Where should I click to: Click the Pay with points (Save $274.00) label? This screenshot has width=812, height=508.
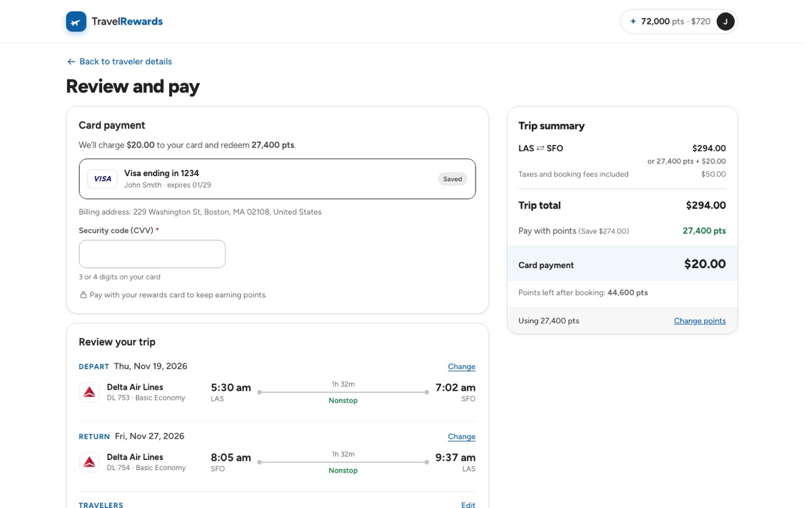(x=574, y=231)
